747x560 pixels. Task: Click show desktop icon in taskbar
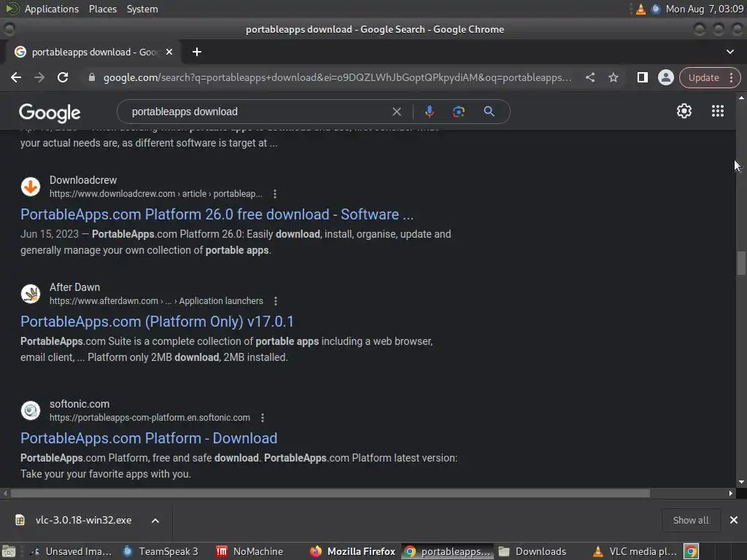click(9, 551)
